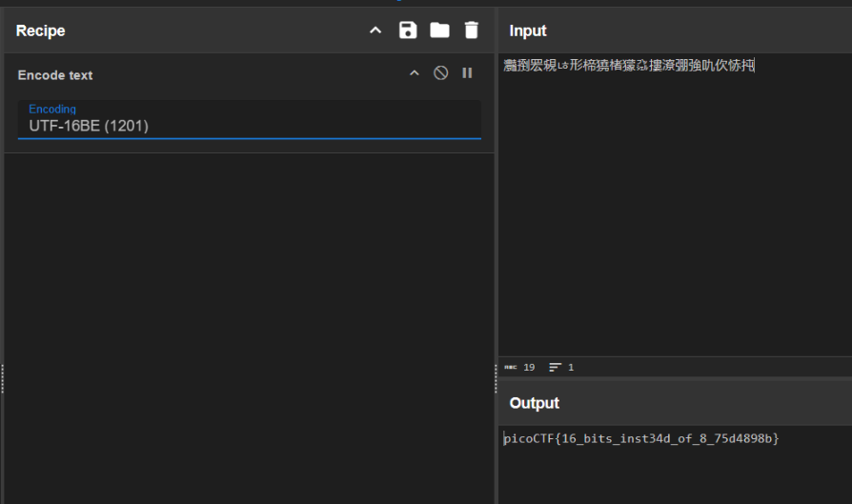Open the Encoding dropdown UTF-16BE (1201)
The image size is (852, 504).
(250, 119)
